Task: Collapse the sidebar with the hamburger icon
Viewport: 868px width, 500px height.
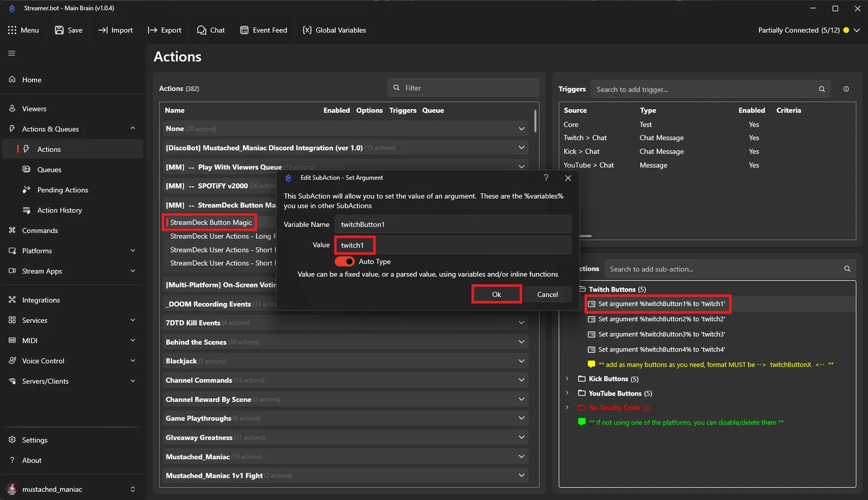Action: [12, 53]
